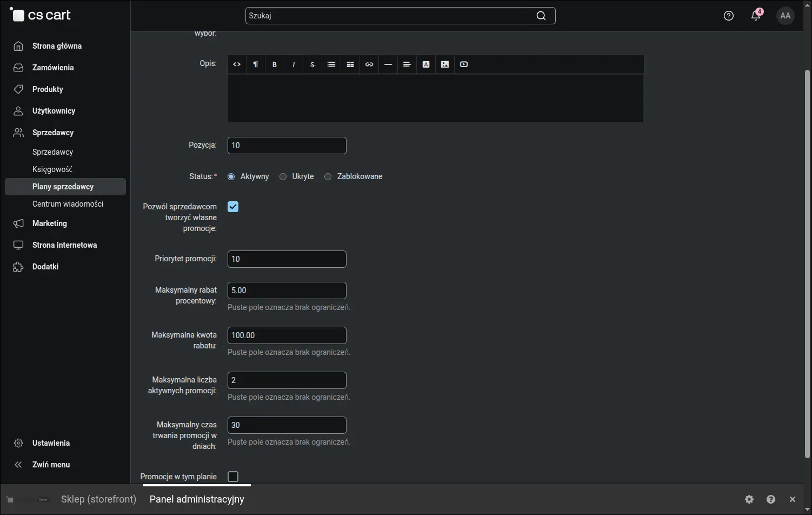This screenshot has height=515, width=812.
Task: Toggle bold formatting in description editor
Action: tap(275, 64)
